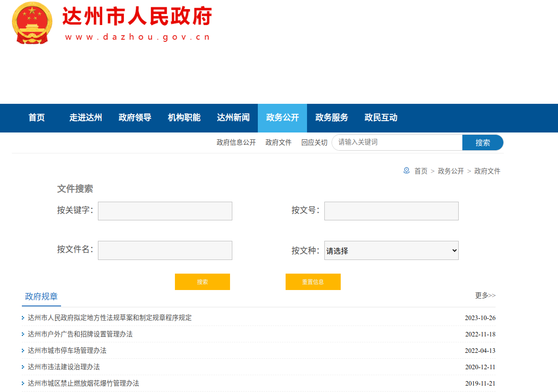Open 达州新闻 from the navigation bar
Viewport: 558px width, 392px height.
coord(233,118)
